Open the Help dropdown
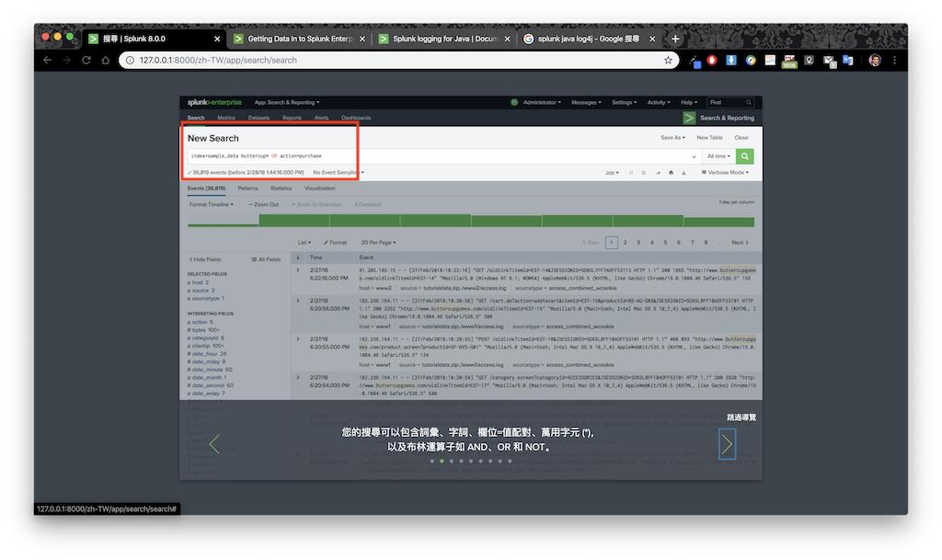The height and width of the screenshot is (560, 942). (689, 103)
